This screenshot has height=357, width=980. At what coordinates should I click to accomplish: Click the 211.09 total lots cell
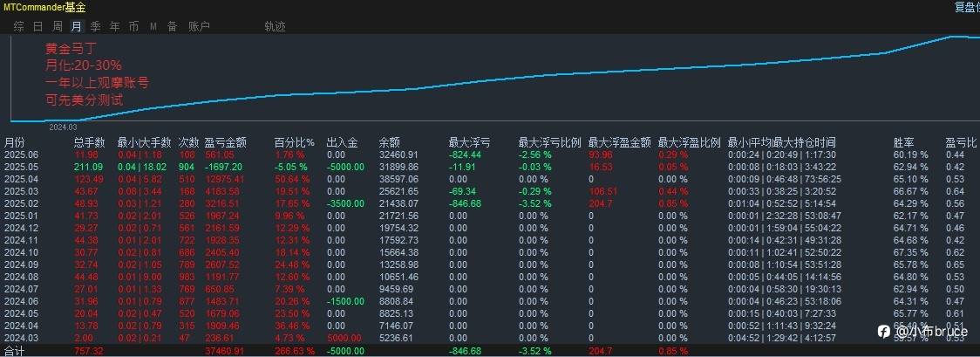coord(88,167)
